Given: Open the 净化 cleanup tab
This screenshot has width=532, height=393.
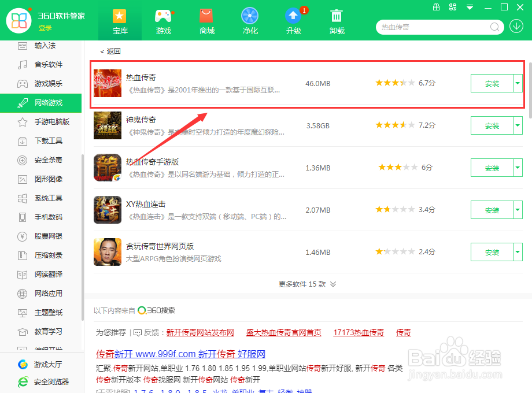Looking at the screenshot, I should coord(250,21).
